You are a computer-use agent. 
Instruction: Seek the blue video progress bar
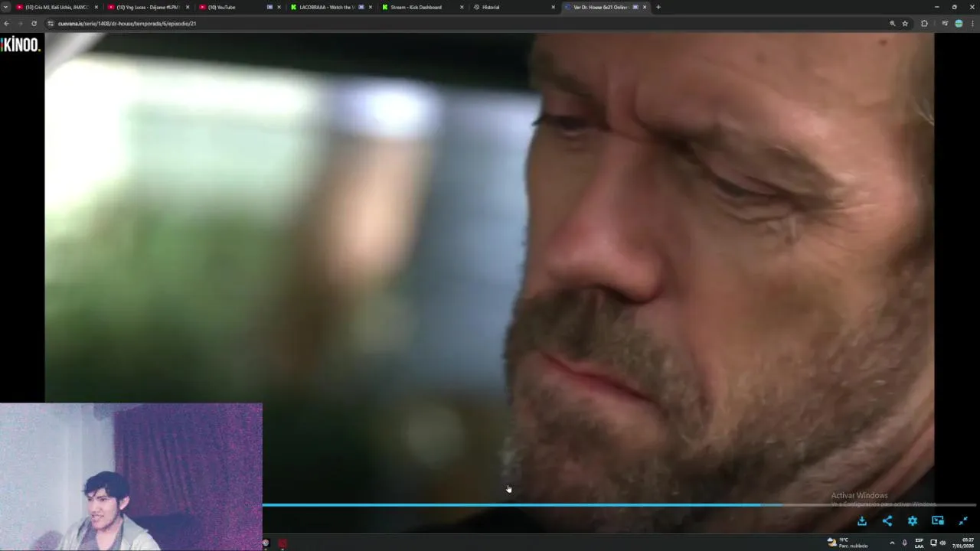pyautogui.click(x=620, y=505)
